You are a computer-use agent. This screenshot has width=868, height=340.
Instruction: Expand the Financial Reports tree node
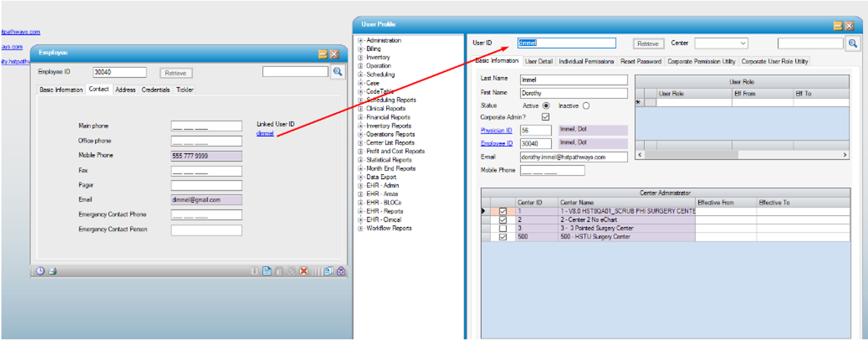point(361,117)
